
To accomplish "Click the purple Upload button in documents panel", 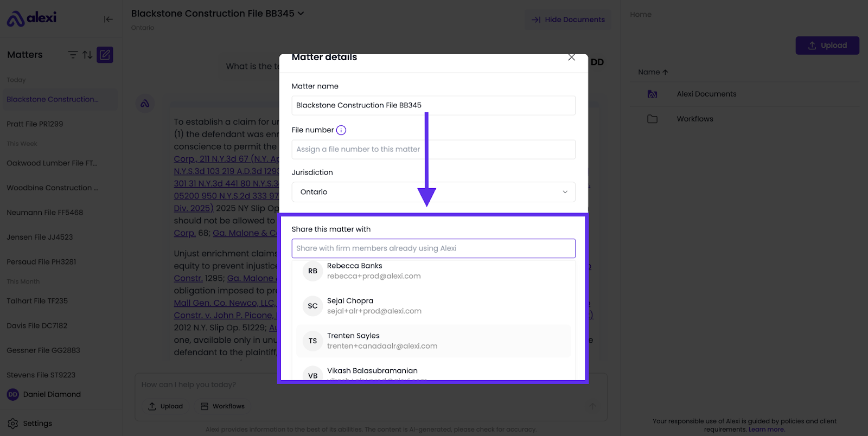I will pos(827,46).
